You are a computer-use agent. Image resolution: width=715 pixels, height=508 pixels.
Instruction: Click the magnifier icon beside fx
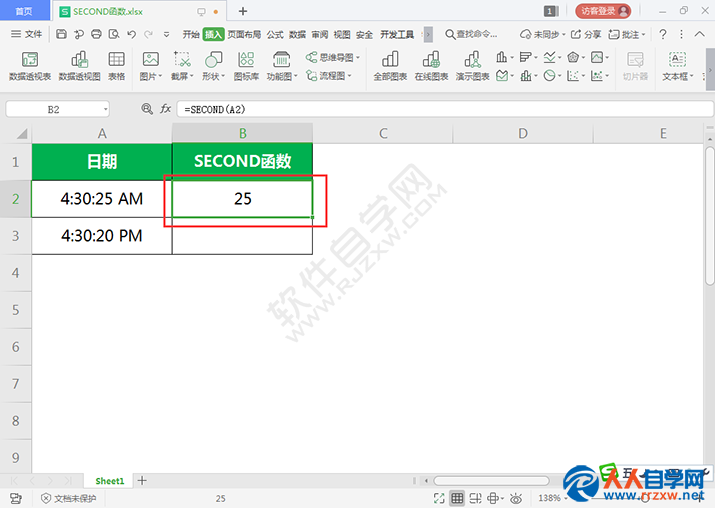coord(146,109)
